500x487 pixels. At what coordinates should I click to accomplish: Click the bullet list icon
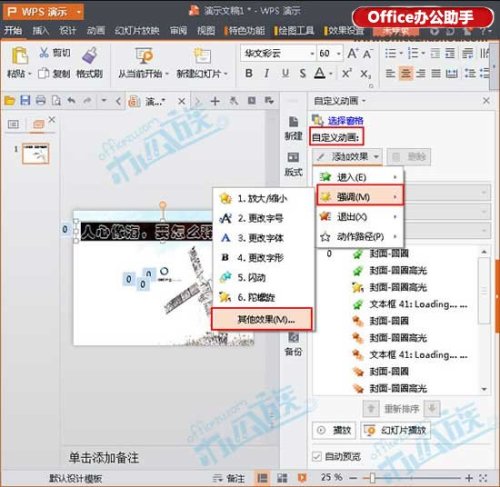pos(391,53)
